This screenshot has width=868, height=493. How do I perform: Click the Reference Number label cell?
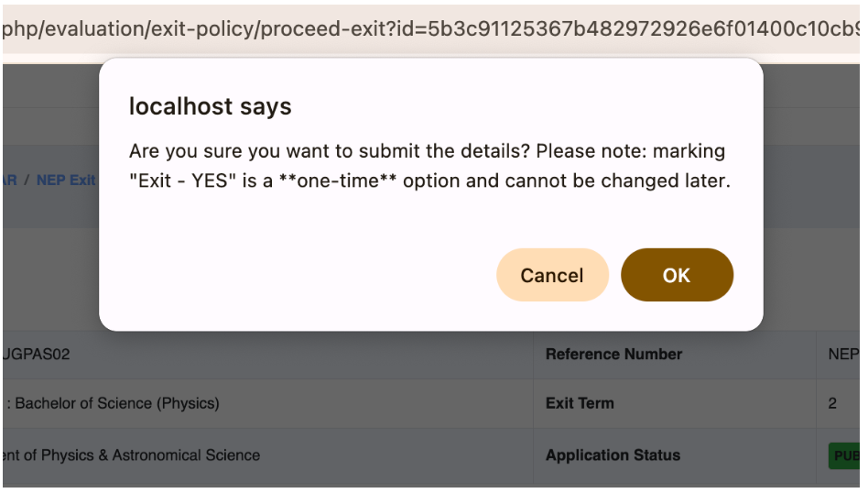coord(613,355)
